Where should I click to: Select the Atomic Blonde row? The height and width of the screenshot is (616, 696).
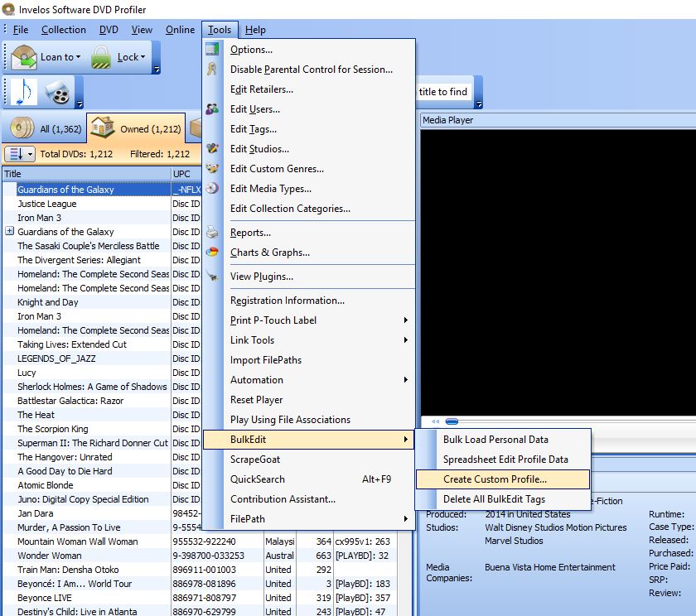[102, 484]
